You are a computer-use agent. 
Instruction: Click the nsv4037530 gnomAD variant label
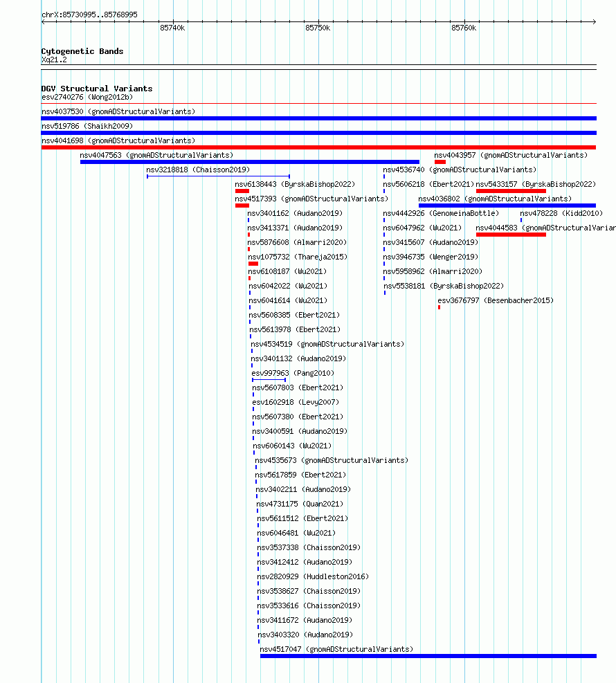pyautogui.click(x=118, y=111)
